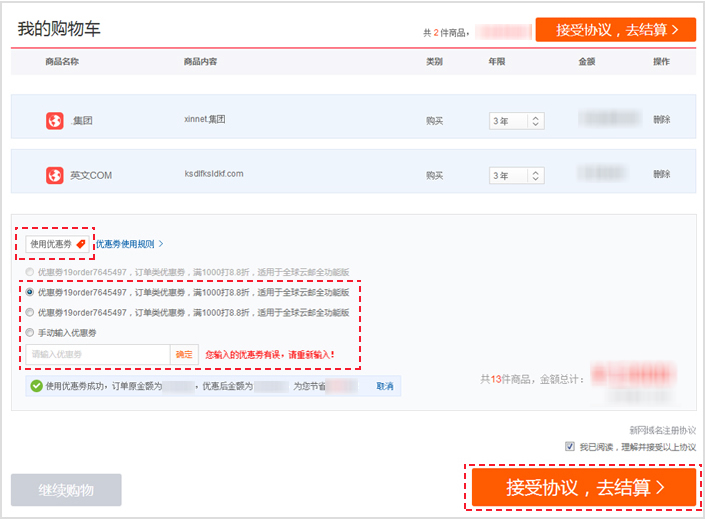The height and width of the screenshot is (519, 705).
Task: Click the red coupon tag icon
Action: point(81,243)
